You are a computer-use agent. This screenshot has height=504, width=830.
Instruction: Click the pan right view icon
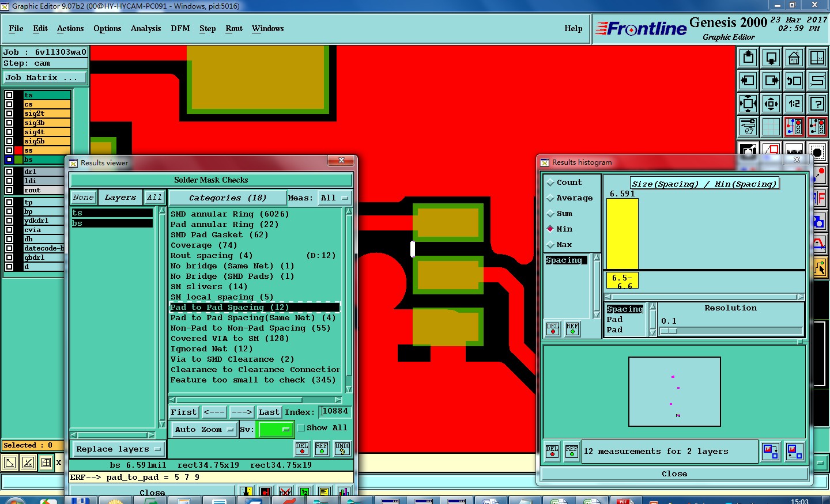pyautogui.click(x=771, y=81)
